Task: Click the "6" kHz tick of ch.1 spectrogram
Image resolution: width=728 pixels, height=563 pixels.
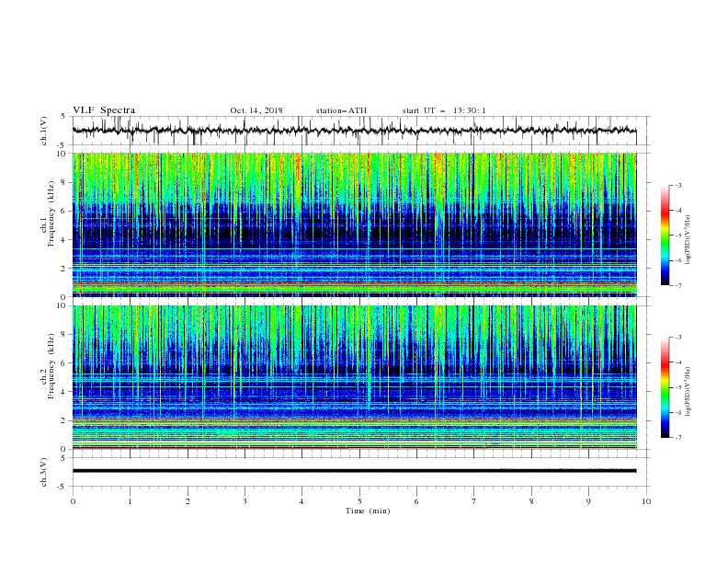Action: [64, 211]
